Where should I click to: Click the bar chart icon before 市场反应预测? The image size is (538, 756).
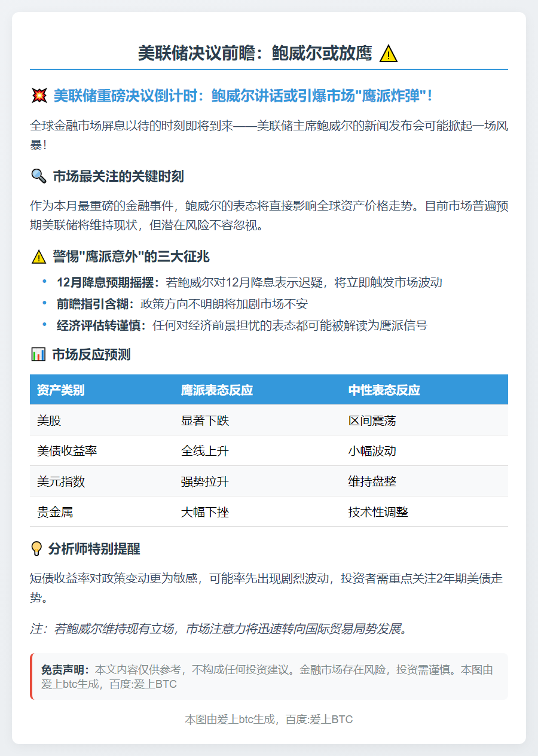point(37,353)
